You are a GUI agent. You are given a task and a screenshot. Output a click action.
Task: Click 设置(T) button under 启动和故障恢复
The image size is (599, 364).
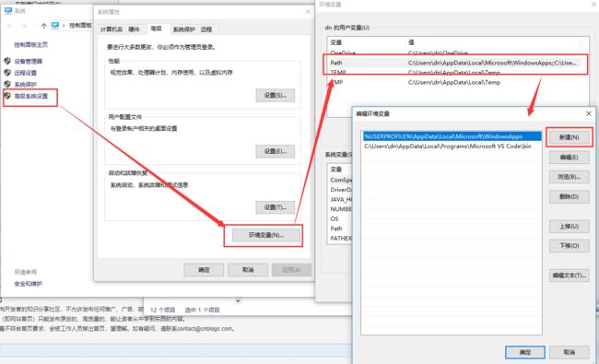point(275,207)
